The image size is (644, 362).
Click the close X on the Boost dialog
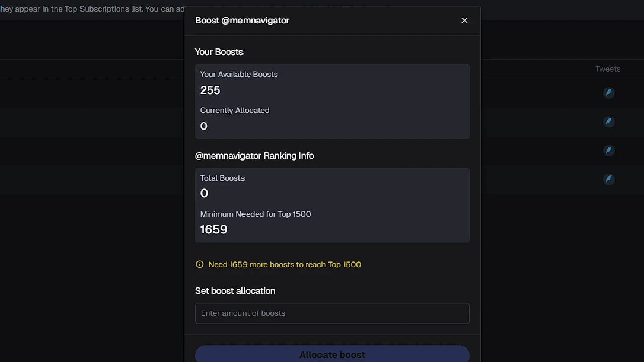tap(464, 20)
